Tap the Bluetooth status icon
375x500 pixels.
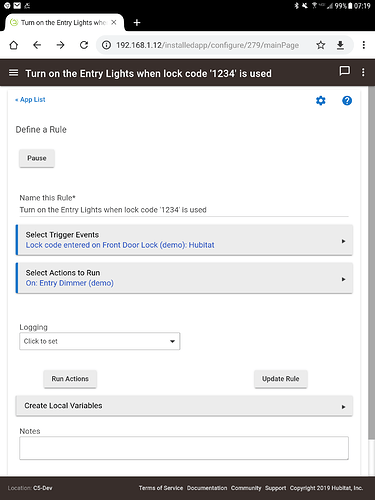(296, 6)
